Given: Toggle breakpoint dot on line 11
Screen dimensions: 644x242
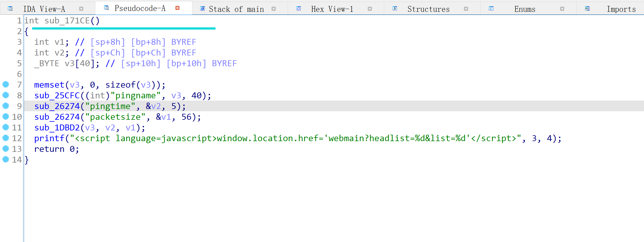Looking at the screenshot, I should (6, 127).
